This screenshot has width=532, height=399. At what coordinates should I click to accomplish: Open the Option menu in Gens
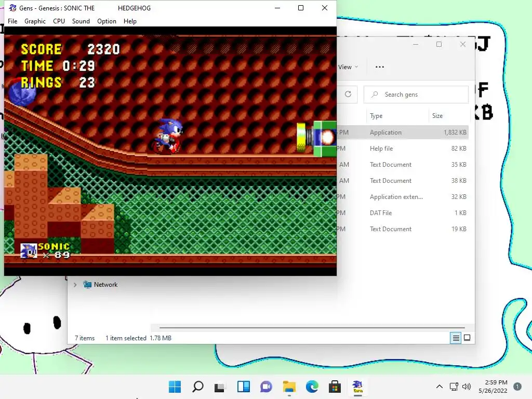click(x=107, y=21)
